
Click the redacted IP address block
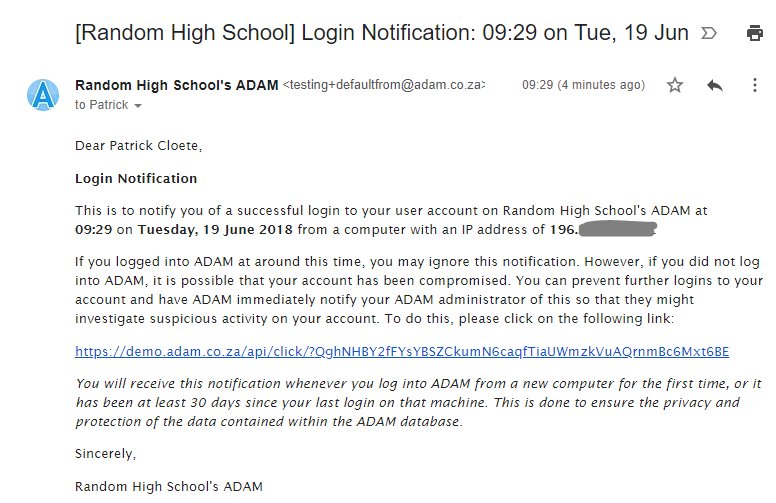pos(616,230)
